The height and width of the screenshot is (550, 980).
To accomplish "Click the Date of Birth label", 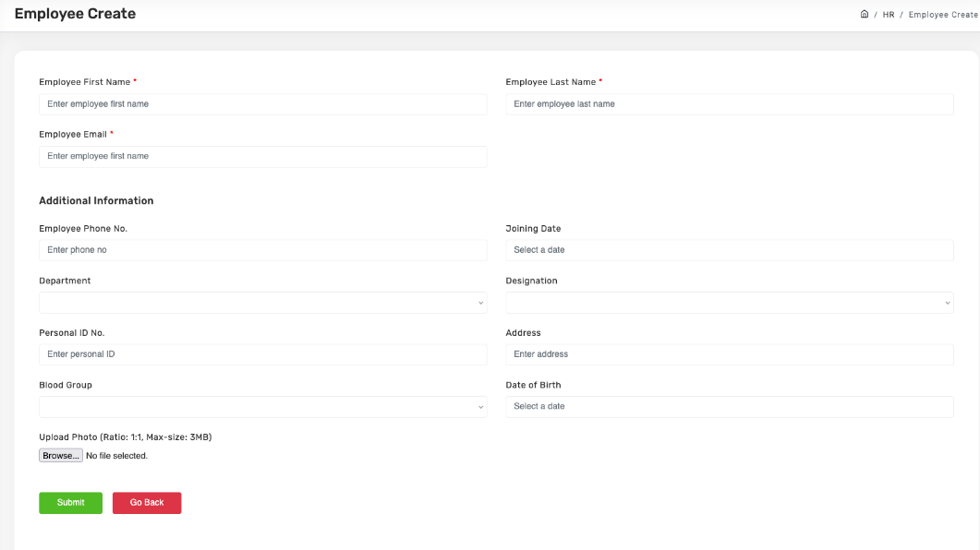I will pyautogui.click(x=533, y=385).
